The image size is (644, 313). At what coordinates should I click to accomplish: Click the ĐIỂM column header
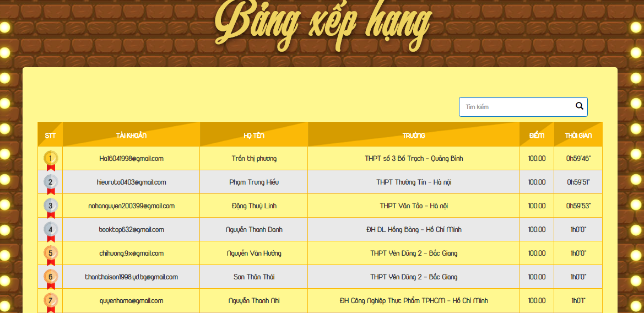point(537,134)
